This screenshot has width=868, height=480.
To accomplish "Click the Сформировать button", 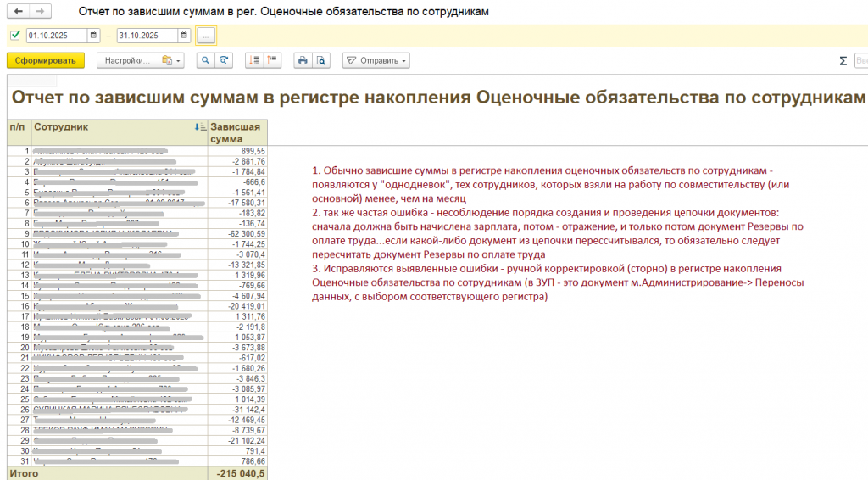I will coord(45,60).
